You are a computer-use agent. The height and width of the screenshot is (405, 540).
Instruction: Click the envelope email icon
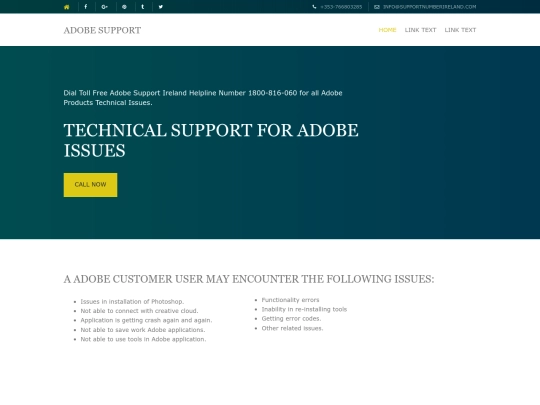coord(377,7)
